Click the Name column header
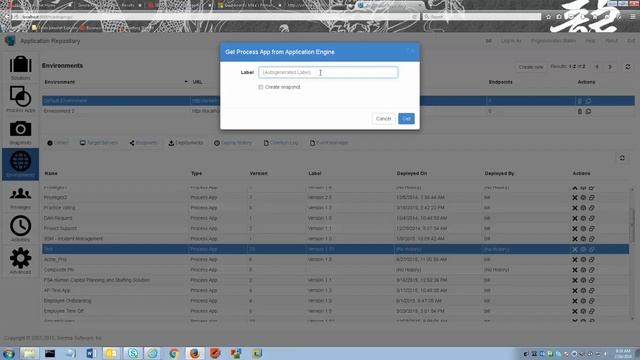 point(51,173)
